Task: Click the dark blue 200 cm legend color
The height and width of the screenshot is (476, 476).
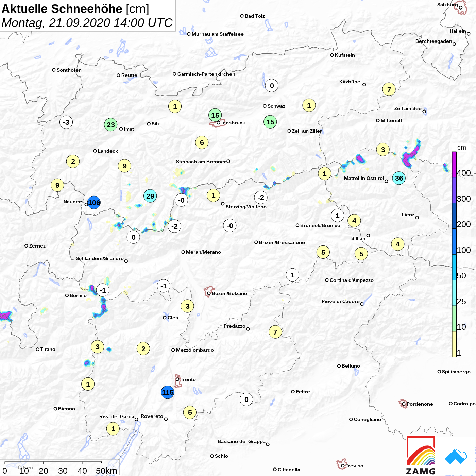Action: [x=454, y=216]
